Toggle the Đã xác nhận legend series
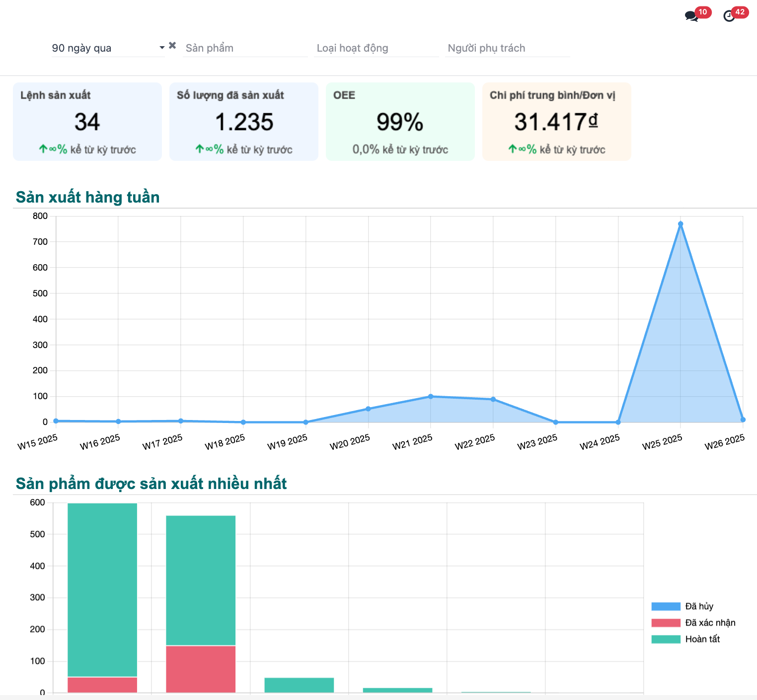Image resolution: width=757 pixels, height=700 pixels. pyautogui.click(x=710, y=623)
